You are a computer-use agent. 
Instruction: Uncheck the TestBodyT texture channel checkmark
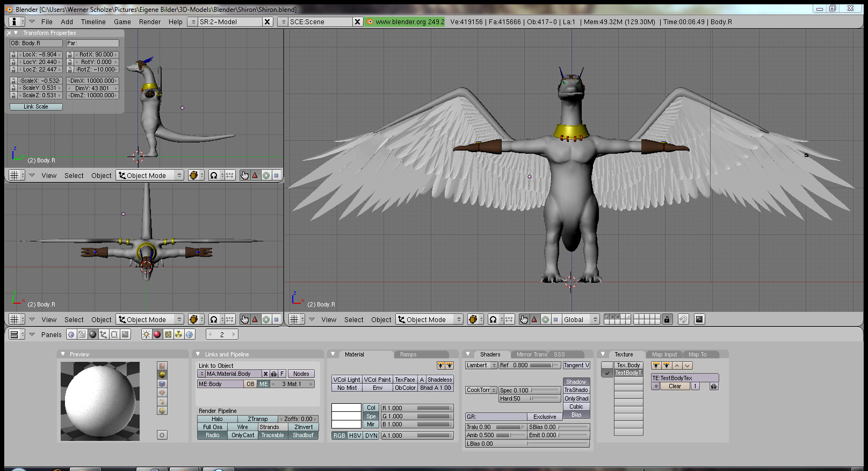point(607,373)
